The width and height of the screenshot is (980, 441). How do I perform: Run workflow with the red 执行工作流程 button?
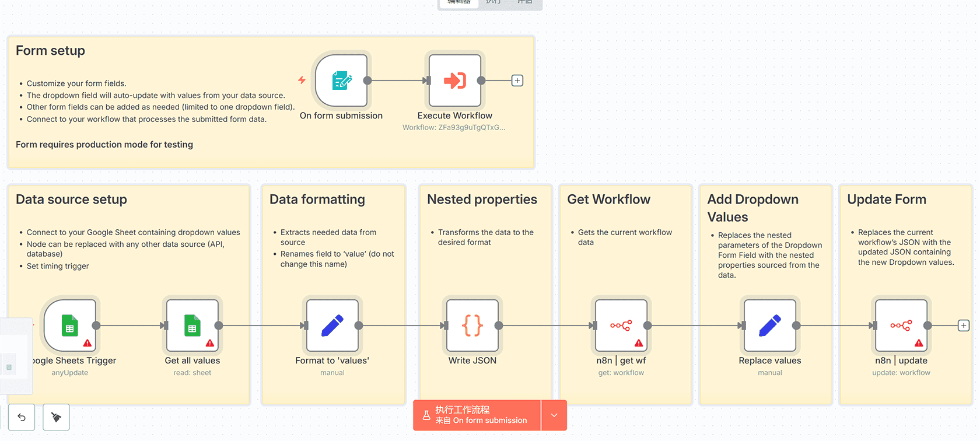(x=477, y=415)
